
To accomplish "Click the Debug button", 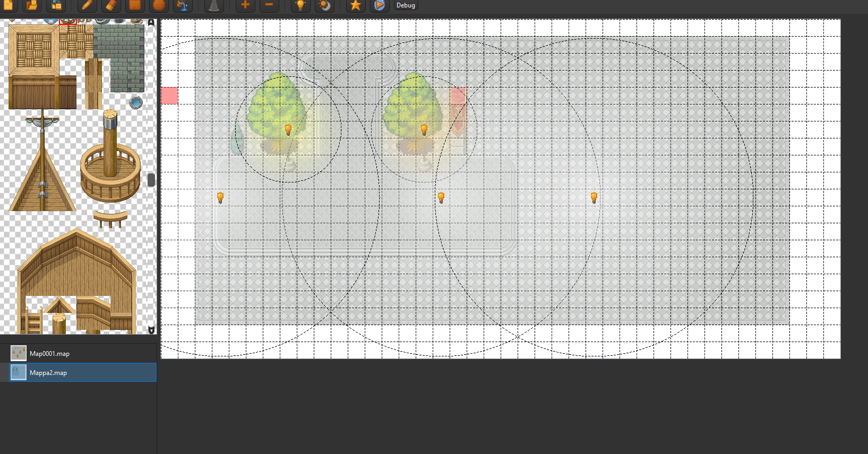I will point(406,5).
